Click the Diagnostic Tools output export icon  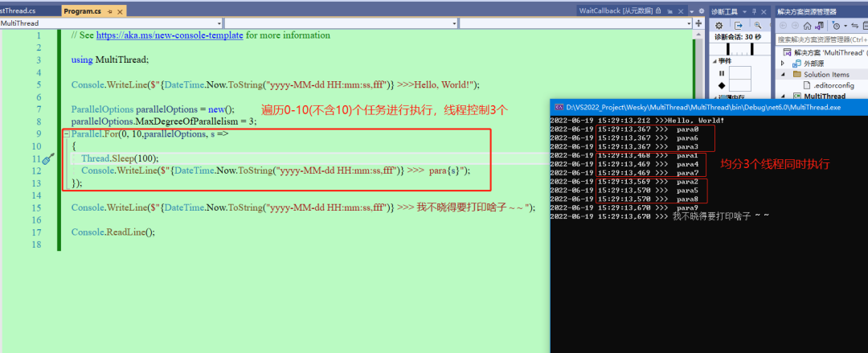tap(739, 26)
